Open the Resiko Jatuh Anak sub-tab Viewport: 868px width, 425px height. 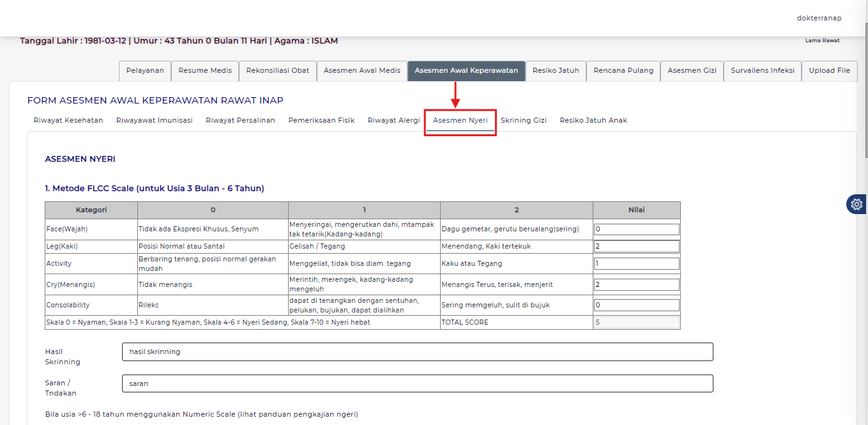point(593,120)
